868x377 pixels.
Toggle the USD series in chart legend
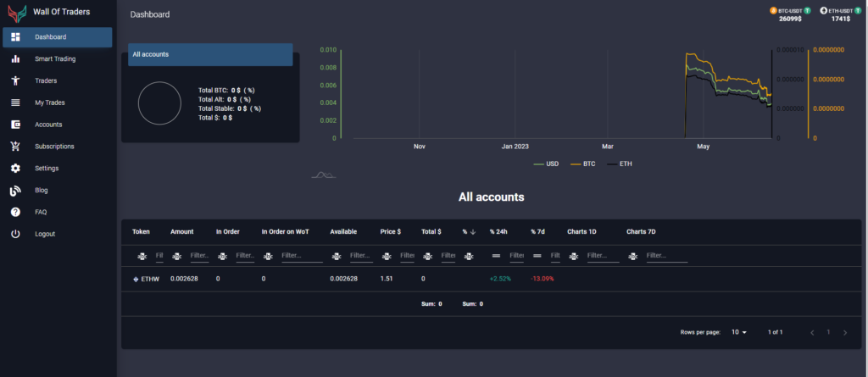click(x=545, y=163)
